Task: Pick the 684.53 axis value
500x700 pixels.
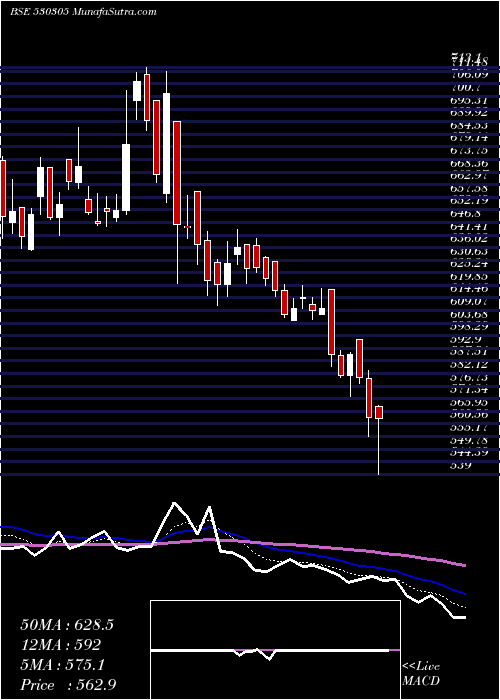Action: point(469,125)
